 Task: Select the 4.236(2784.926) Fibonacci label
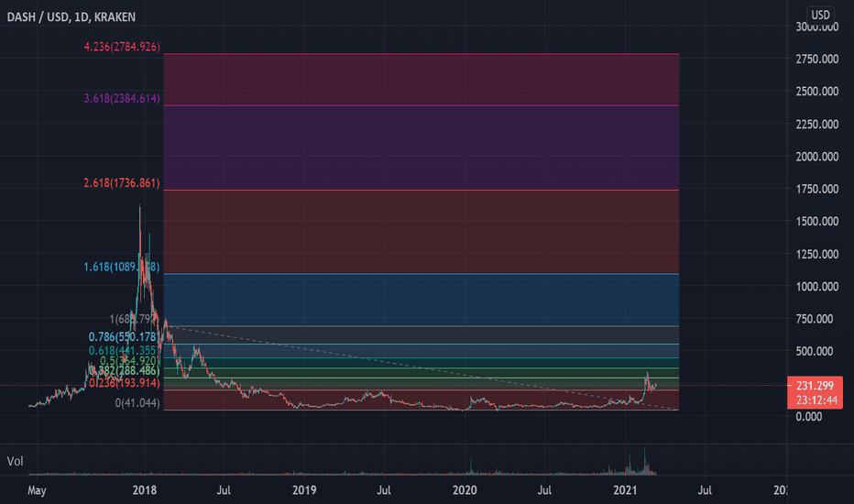(122, 47)
